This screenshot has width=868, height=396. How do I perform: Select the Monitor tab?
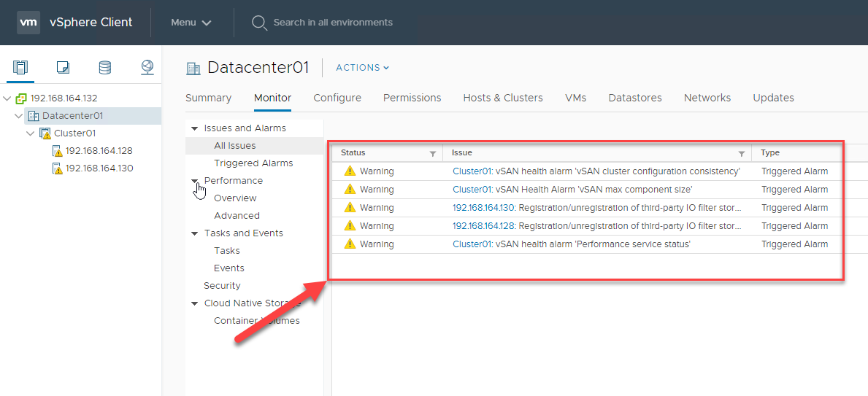click(x=272, y=98)
